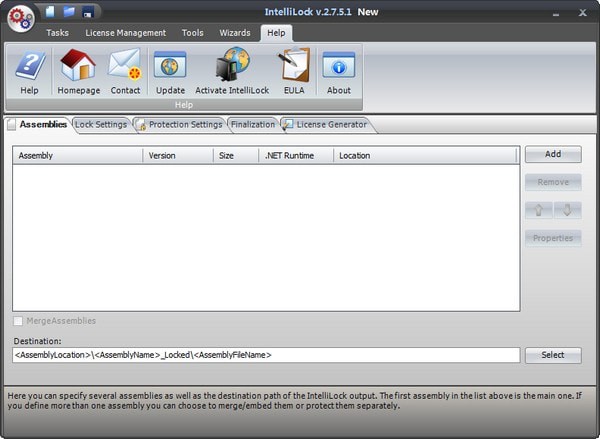600x439 pixels.
Task: Launch Activate IntelliLock
Action: point(232,72)
